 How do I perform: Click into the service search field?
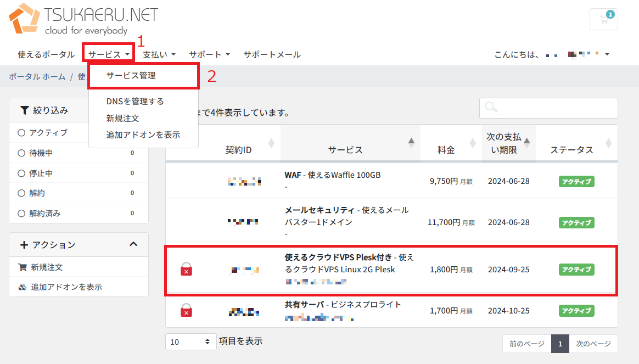pyautogui.click(x=548, y=108)
